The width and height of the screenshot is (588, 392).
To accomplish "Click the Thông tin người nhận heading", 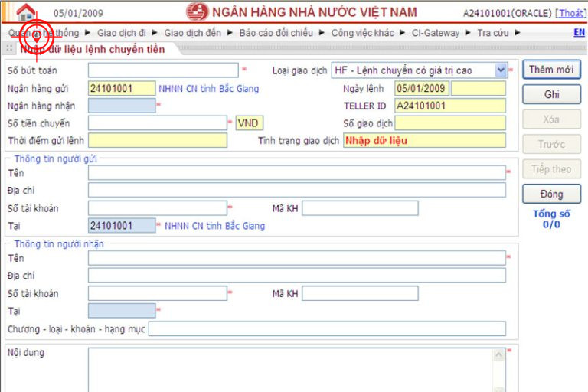I will 59,243.
